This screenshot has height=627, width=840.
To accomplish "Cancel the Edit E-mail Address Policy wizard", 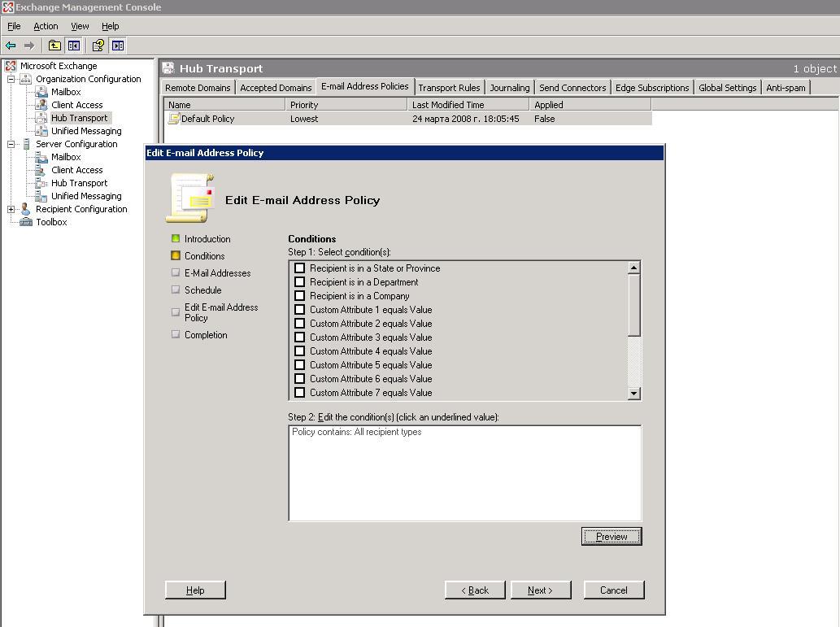I will click(x=614, y=590).
